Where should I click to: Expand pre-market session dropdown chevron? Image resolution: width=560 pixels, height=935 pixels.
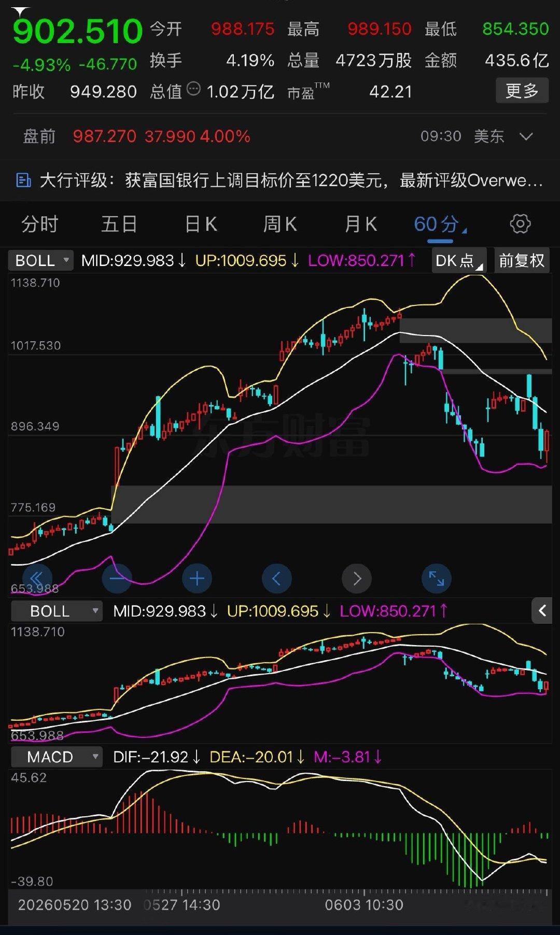click(526, 136)
